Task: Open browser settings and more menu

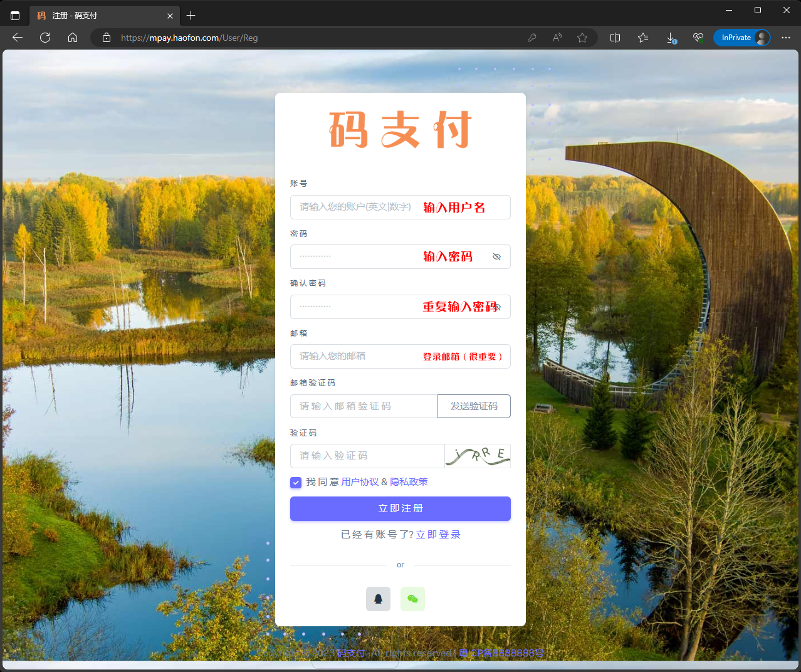Action: [x=786, y=38]
